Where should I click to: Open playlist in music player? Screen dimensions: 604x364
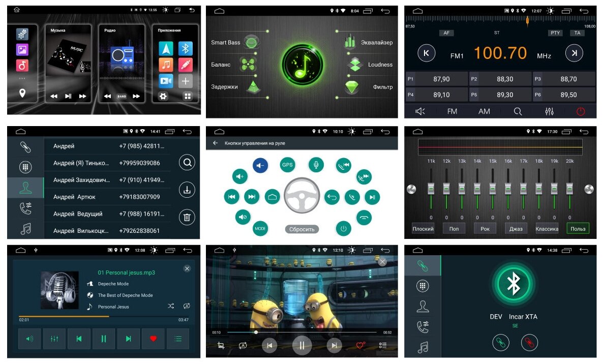[177, 339]
